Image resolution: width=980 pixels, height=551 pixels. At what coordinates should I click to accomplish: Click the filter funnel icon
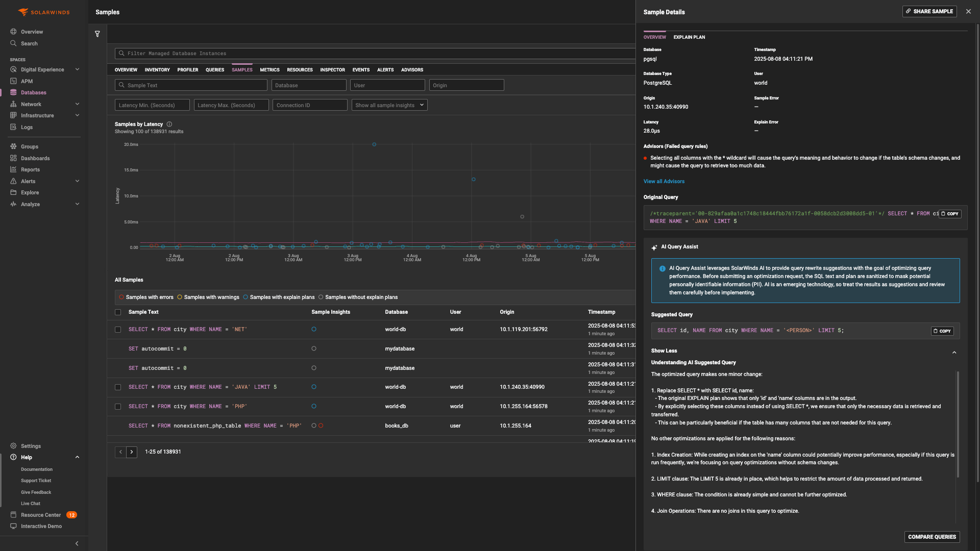(x=97, y=34)
